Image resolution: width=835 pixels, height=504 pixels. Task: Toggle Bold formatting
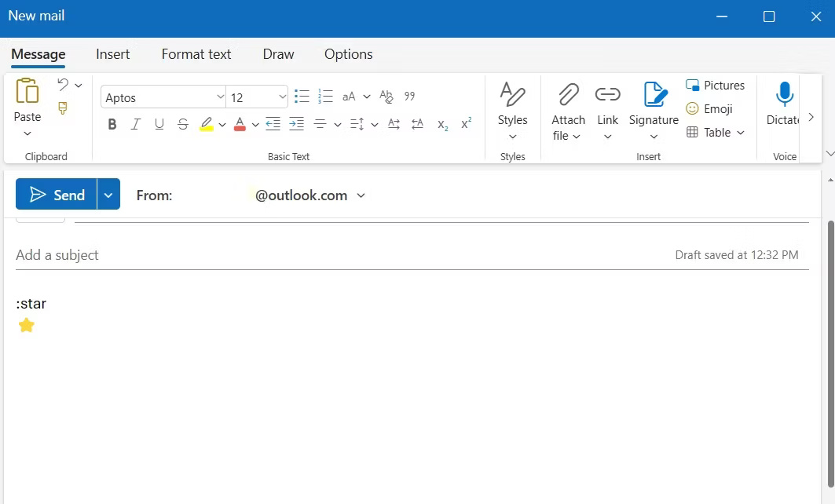pyautogui.click(x=112, y=124)
